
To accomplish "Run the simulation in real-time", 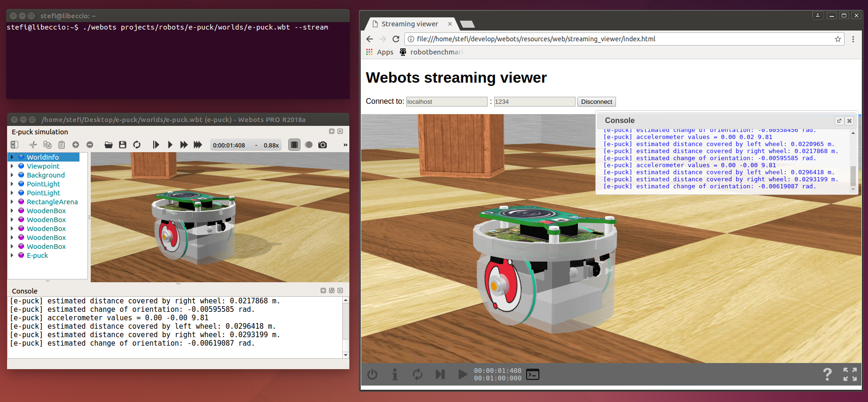I will pos(170,145).
